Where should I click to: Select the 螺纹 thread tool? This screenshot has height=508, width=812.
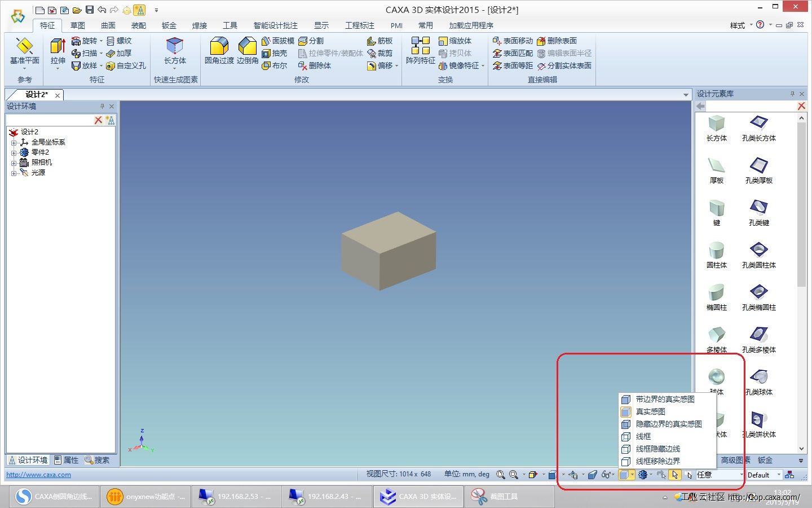(119, 41)
